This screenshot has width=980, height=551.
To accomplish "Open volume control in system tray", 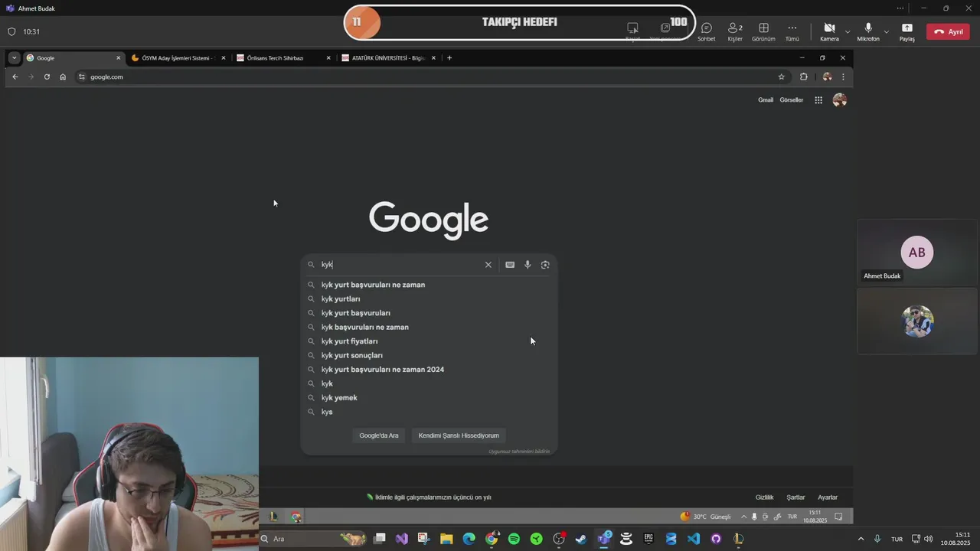I will tap(928, 539).
